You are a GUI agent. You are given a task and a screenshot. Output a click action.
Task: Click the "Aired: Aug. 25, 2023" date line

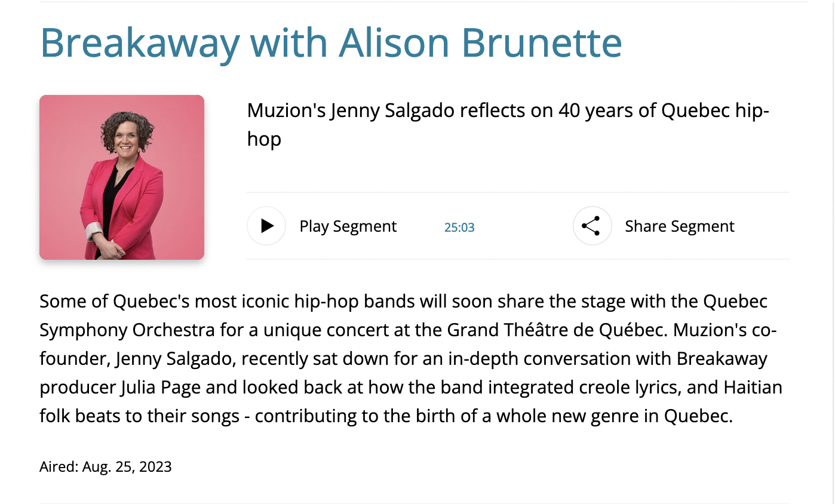[x=106, y=466]
